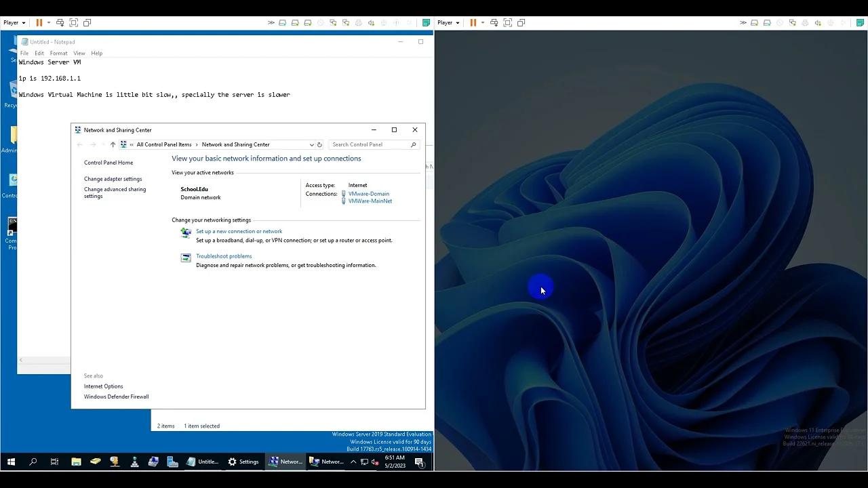868x488 pixels.
Task: Open Change adapter settings
Action: coord(113,178)
